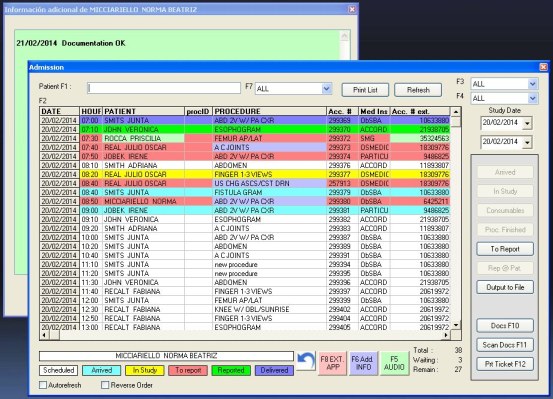Click FISTULA GRAM procedure cell

click(x=269, y=192)
